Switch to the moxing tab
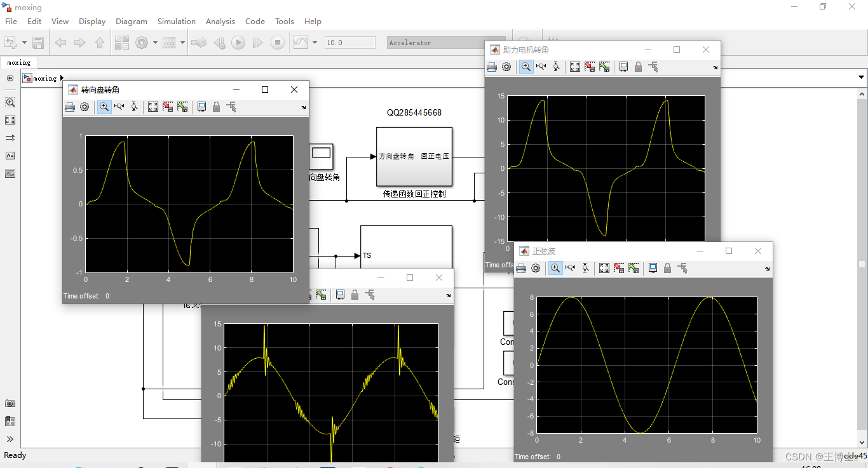868x468 pixels. pyautogui.click(x=19, y=63)
